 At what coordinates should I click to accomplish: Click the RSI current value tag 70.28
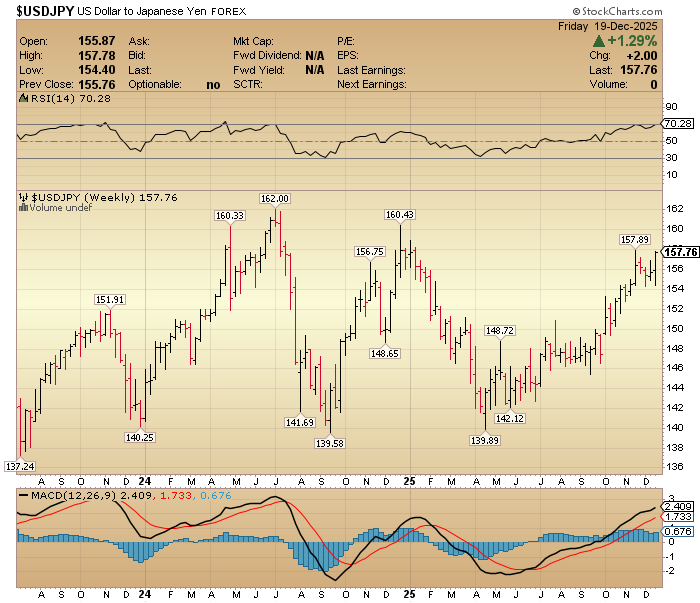click(x=678, y=124)
